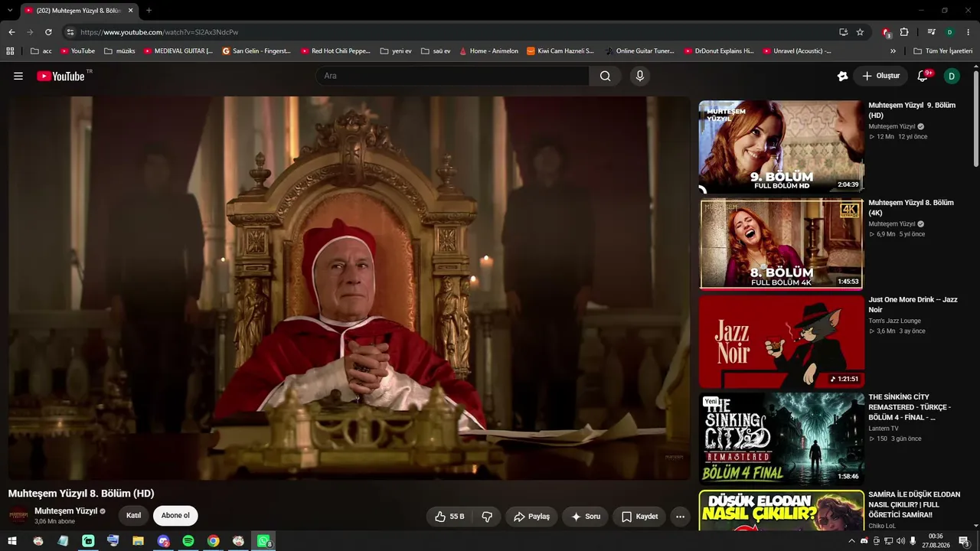Open the Online Guitar Tuner bookmark
The height and width of the screenshot is (551, 980).
pyautogui.click(x=640, y=51)
